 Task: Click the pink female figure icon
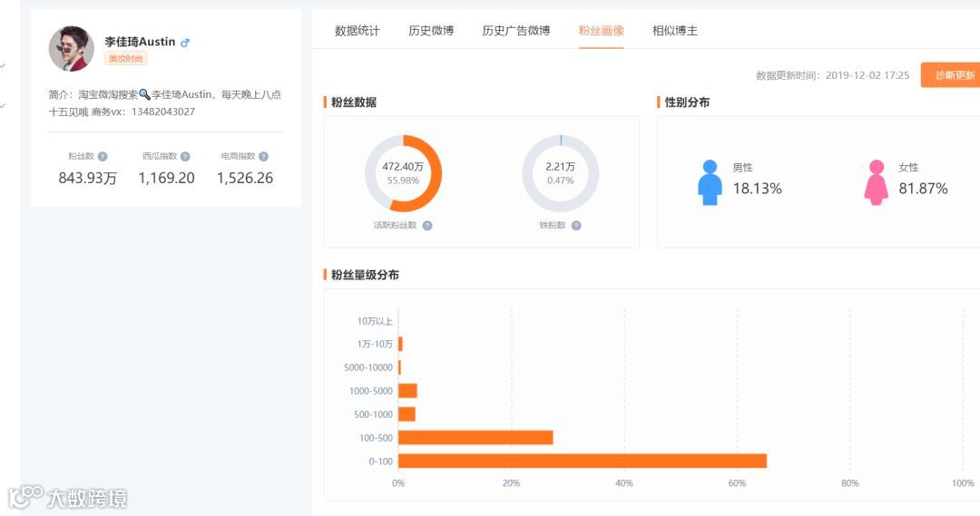[x=877, y=182]
